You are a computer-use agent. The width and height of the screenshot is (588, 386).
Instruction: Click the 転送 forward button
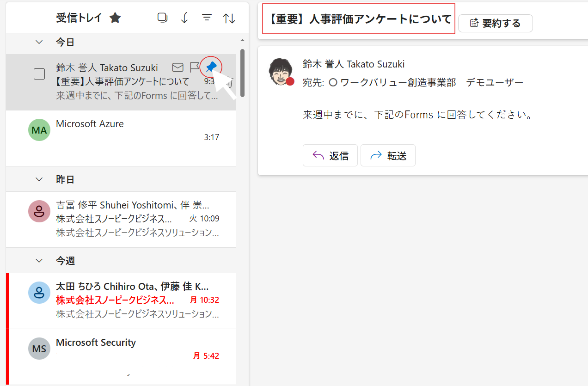point(388,156)
